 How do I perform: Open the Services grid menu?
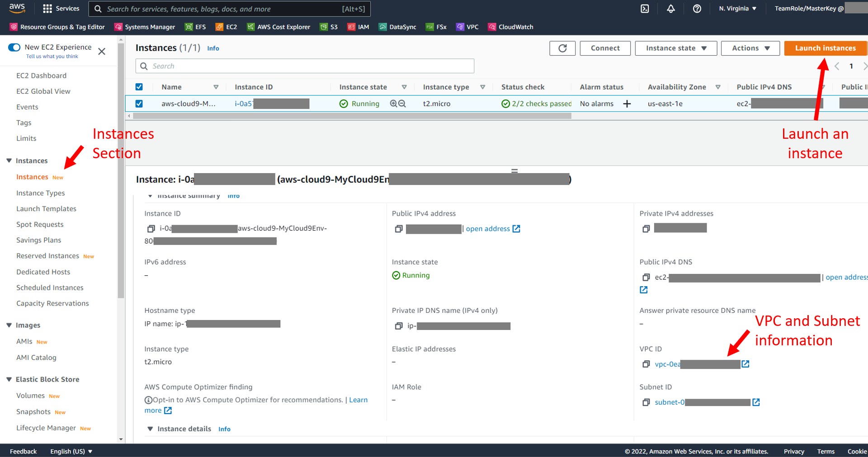coord(61,9)
